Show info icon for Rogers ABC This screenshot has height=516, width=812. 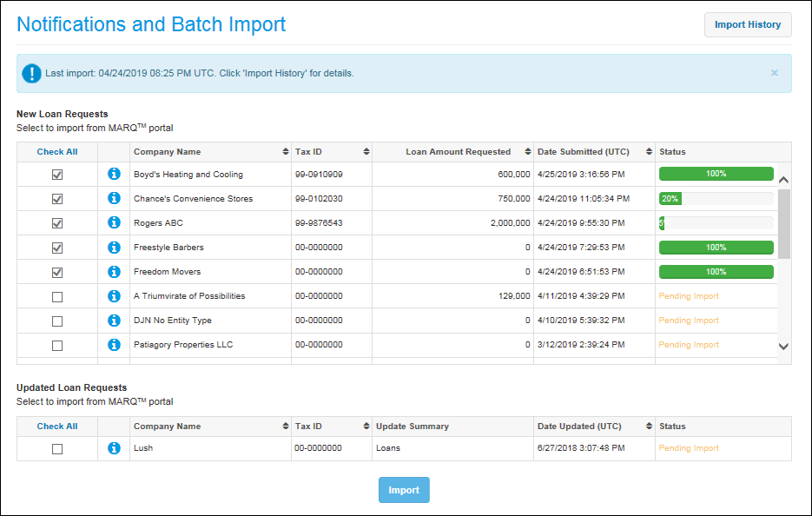point(114,222)
